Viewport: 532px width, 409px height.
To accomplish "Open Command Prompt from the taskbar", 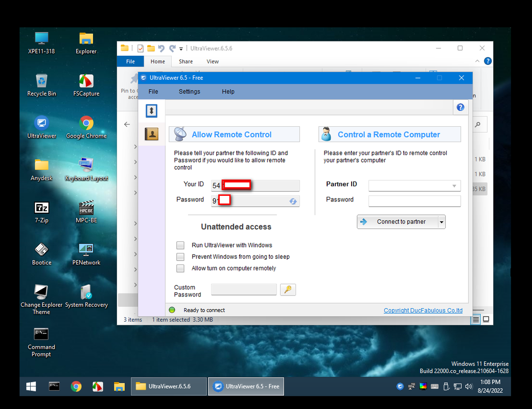I will pos(54,387).
